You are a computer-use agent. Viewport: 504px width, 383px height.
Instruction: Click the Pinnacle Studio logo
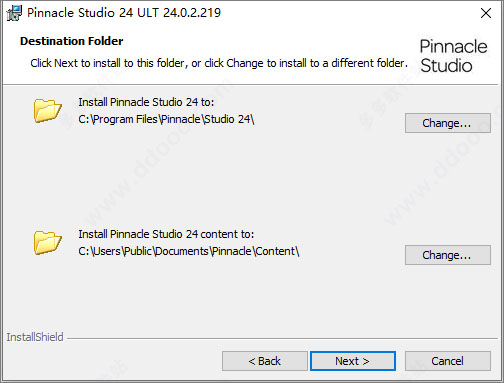coord(453,56)
